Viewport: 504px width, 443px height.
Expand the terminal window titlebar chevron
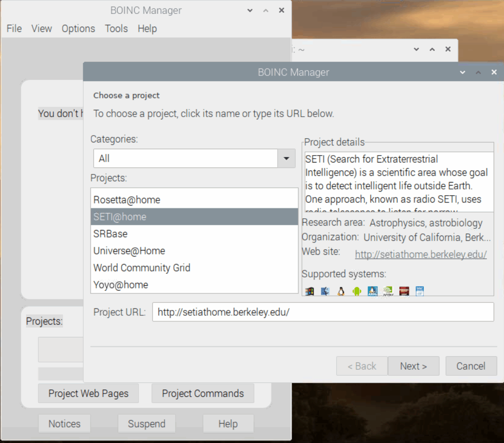click(416, 49)
